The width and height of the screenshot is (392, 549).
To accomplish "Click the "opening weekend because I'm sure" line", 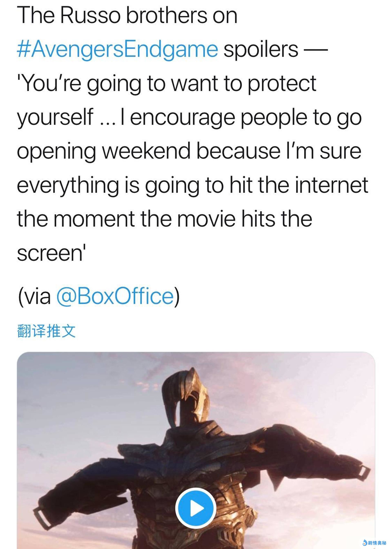I will tap(189, 151).
